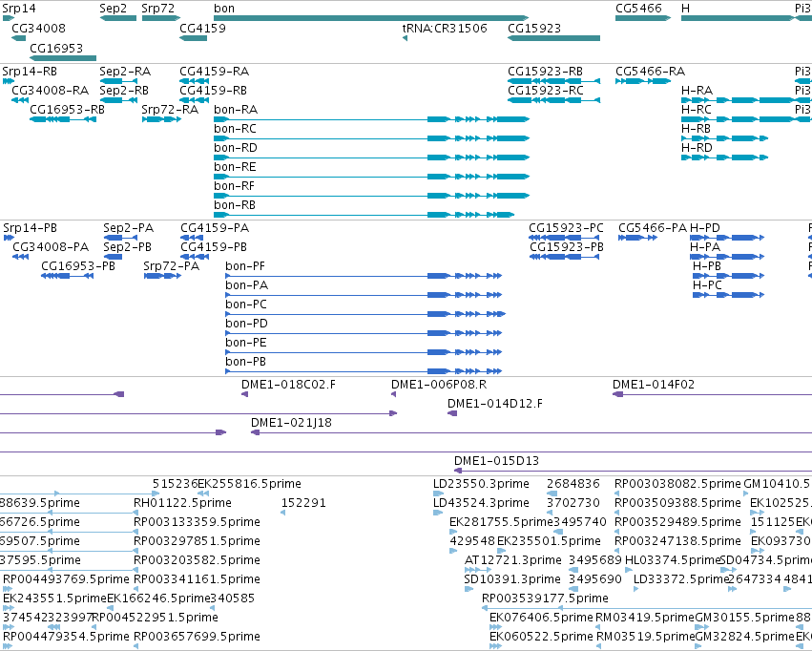
Task: Select the LD43524.3prime EST label
Action: [481, 503]
